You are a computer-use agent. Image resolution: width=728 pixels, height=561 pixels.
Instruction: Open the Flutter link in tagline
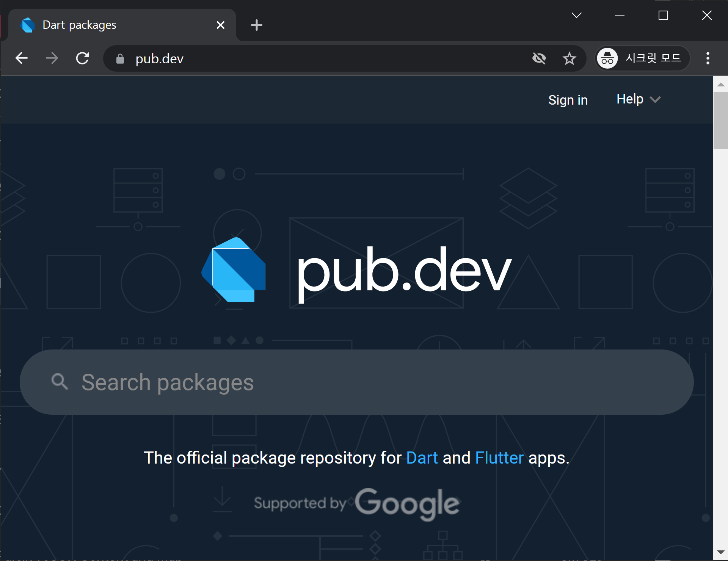[x=499, y=458]
